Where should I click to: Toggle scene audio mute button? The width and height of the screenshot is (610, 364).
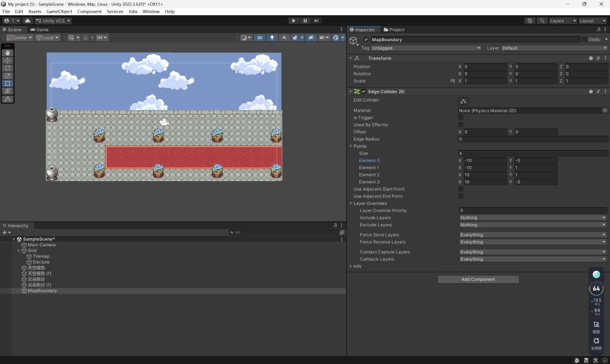coord(284,38)
